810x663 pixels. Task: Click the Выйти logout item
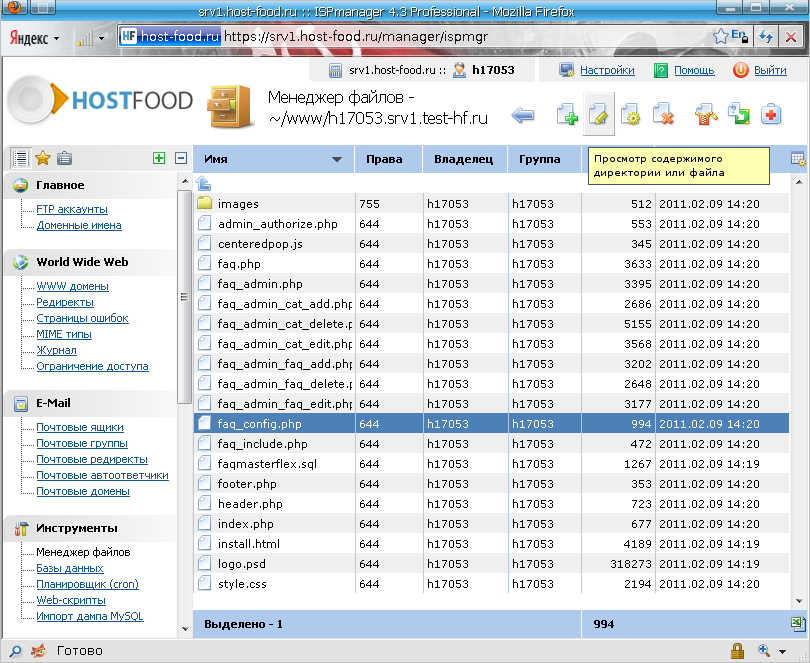click(x=769, y=70)
